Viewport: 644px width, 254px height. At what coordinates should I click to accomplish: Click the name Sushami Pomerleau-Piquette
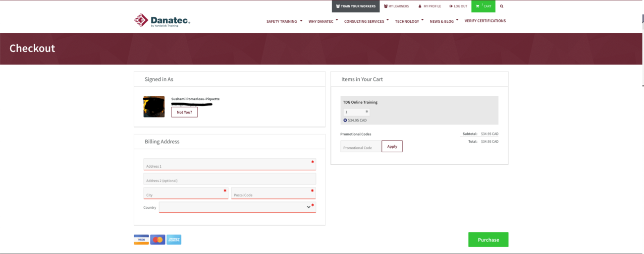tap(195, 99)
